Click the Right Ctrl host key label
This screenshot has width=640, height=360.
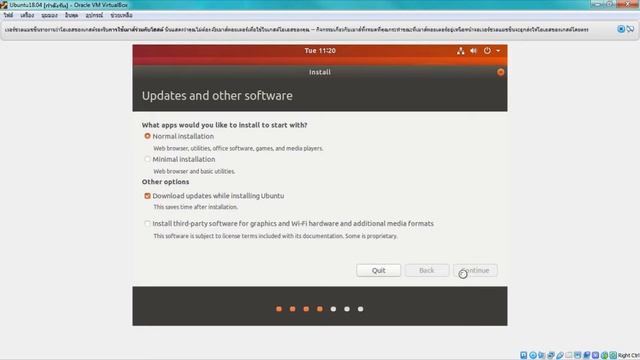click(629, 356)
